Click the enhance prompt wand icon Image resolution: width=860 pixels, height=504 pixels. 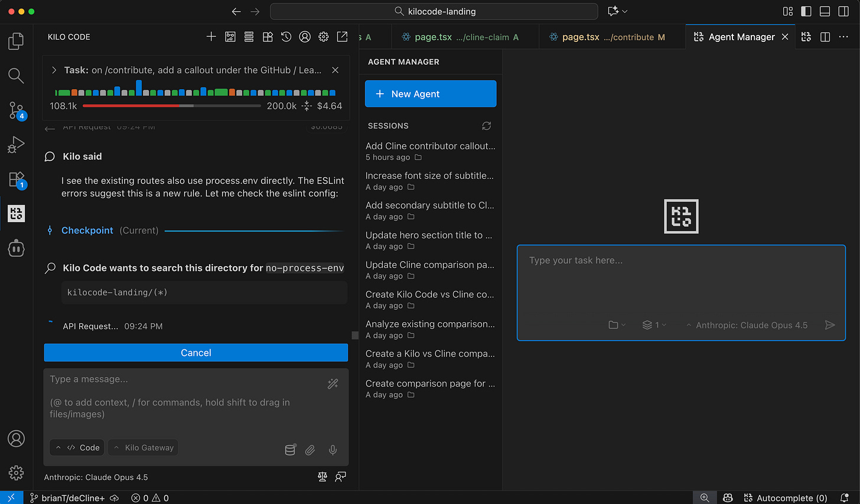[333, 384]
